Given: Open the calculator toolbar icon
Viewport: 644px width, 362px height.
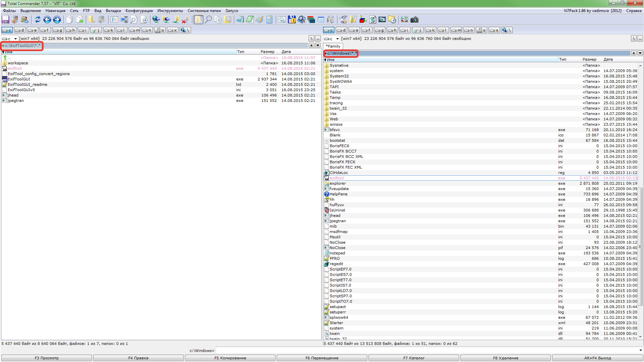Looking at the screenshot, I should click(x=269, y=19).
